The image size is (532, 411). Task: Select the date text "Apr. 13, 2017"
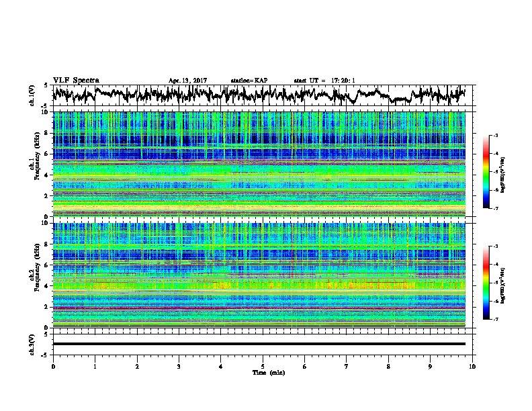187,81
